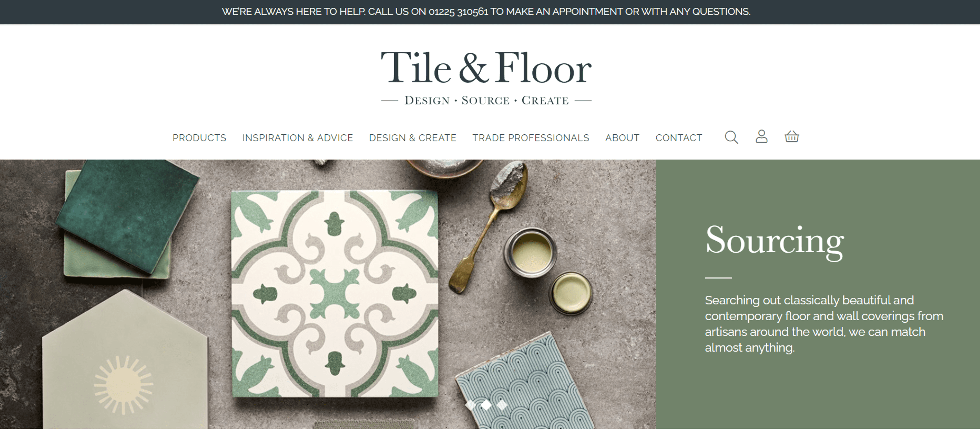This screenshot has height=433, width=980.
Task: Expand the Design & Create menu
Action: pyautogui.click(x=412, y=138)
